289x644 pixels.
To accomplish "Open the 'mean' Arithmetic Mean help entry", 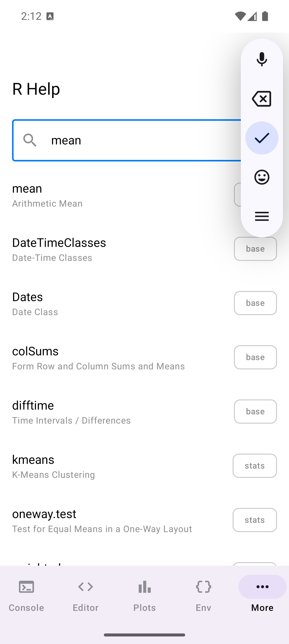I will point(100,195).
